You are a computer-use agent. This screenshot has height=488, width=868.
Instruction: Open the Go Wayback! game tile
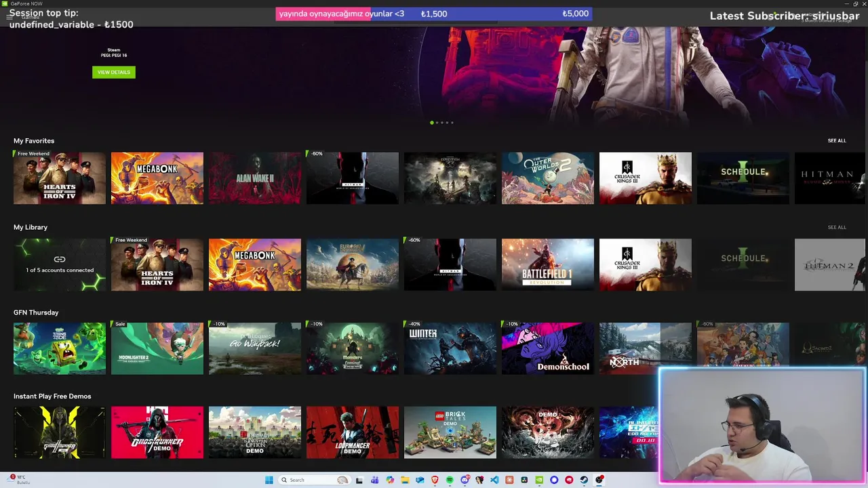255,348
